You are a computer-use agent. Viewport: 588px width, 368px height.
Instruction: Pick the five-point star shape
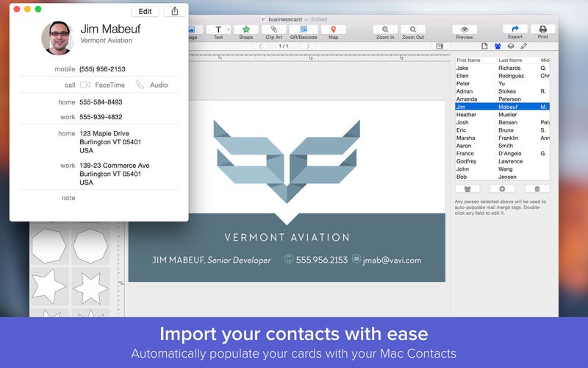point(49,286)
